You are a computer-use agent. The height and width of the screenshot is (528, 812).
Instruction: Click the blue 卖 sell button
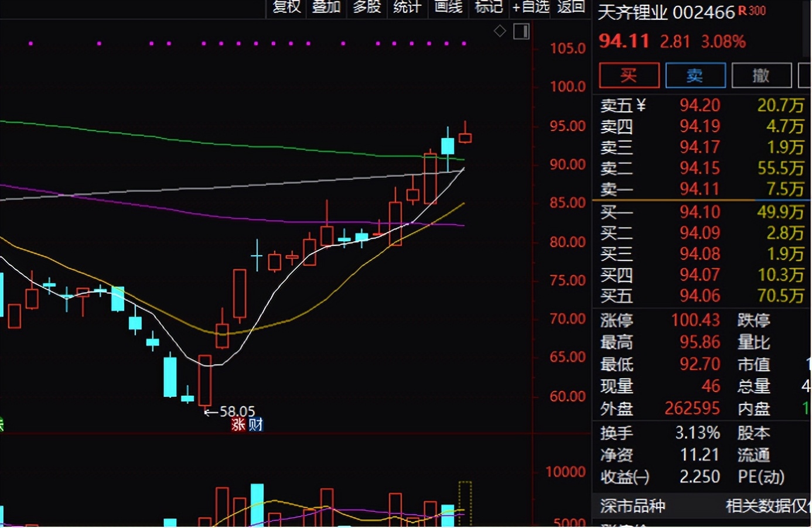point(695,76)
